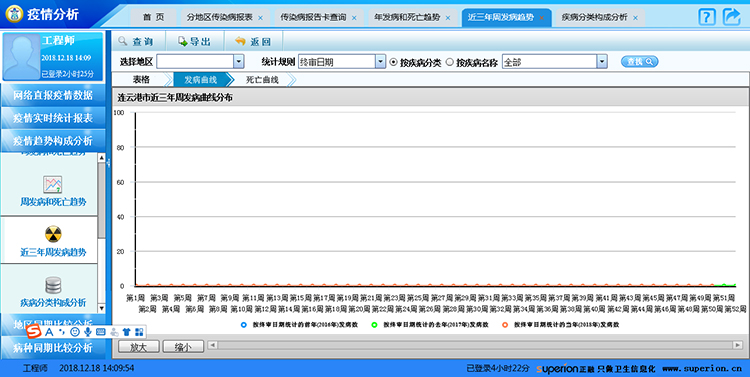This screenshot has height=377, width=750.
Task: Click the help question mark icon
Action: [707, 17]
